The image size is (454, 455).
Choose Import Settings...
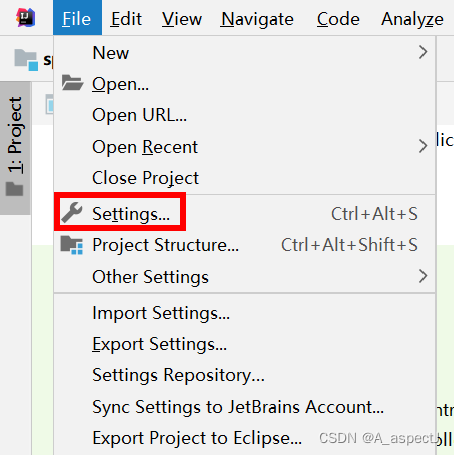point(244,313)
